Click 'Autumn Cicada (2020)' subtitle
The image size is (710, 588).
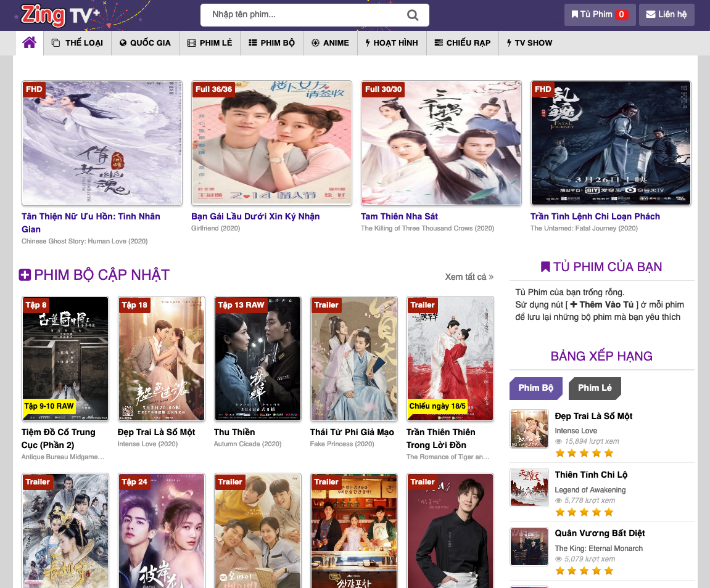(248, 444)
